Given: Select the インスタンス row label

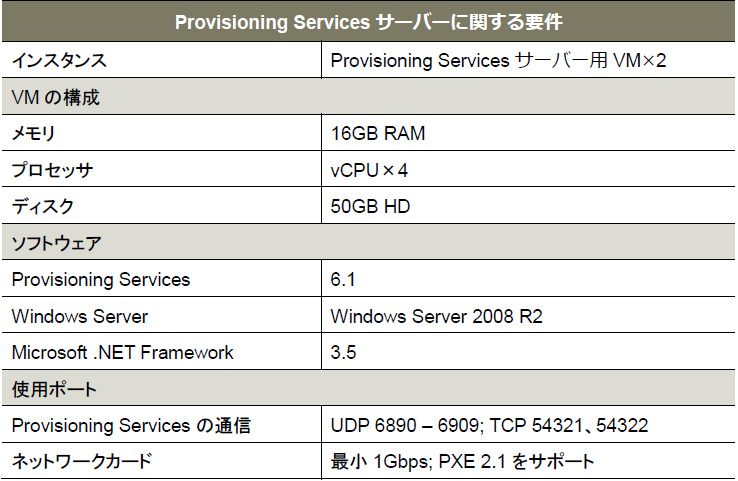Looking at the screenshot, I should (x=59, y=61).
